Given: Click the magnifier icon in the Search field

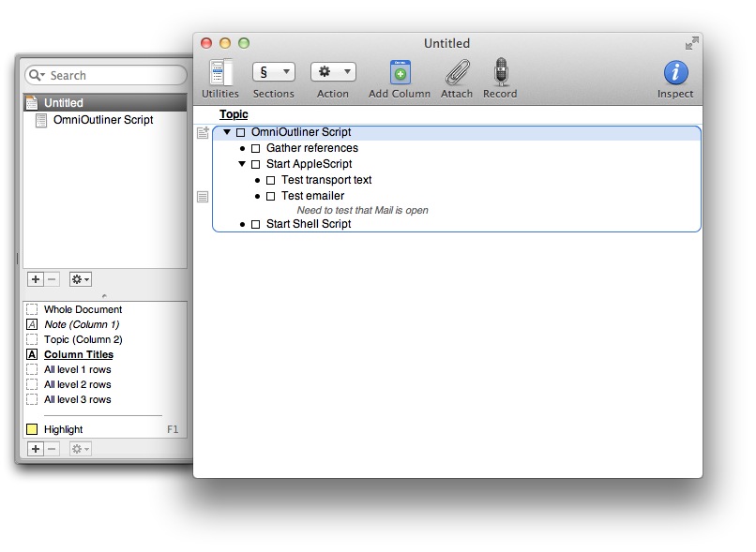Looking at the screenshot, I should (37, 75).
